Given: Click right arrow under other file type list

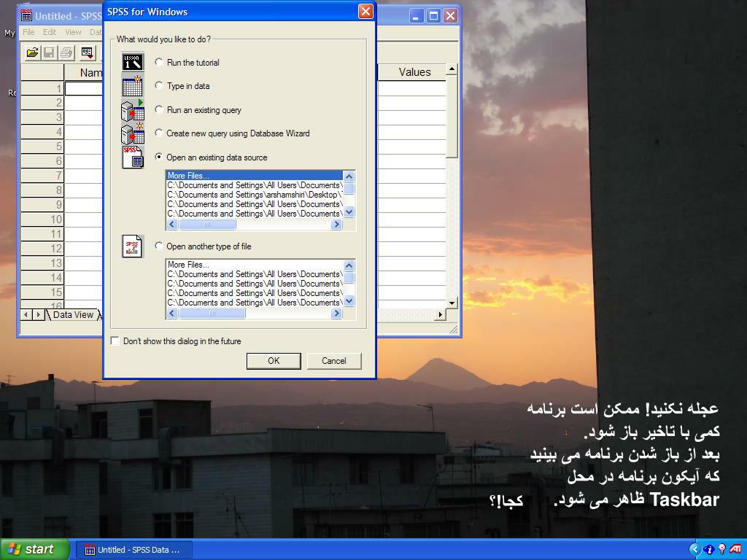Looking at the screenshot, I should 337,314.
